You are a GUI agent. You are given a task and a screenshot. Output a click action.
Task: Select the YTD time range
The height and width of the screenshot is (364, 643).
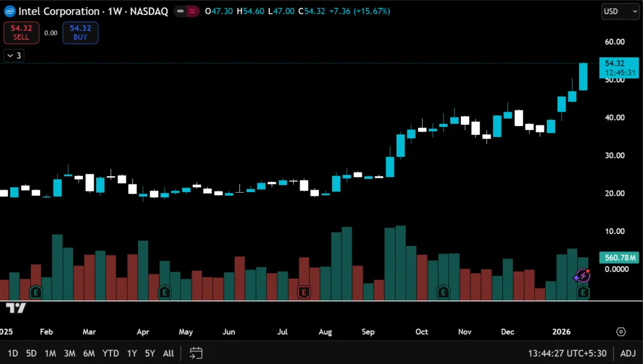tap(111, 353)
